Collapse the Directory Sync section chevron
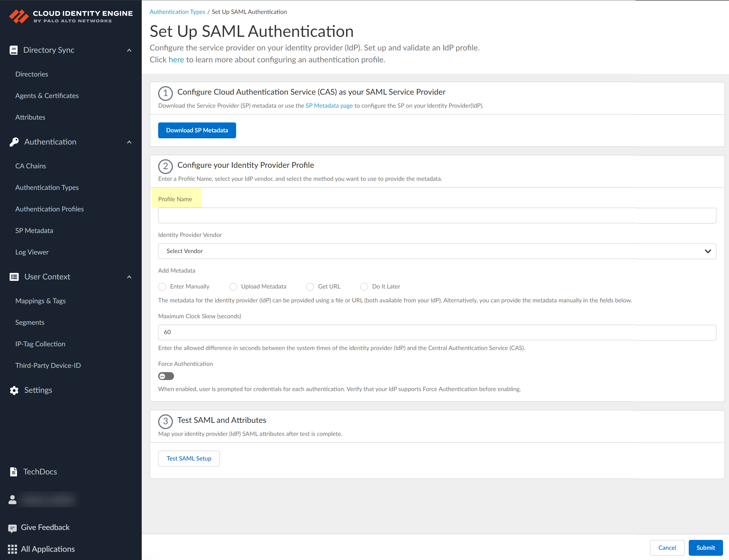Screen dimensions: 729x560 tap(129, 50)
